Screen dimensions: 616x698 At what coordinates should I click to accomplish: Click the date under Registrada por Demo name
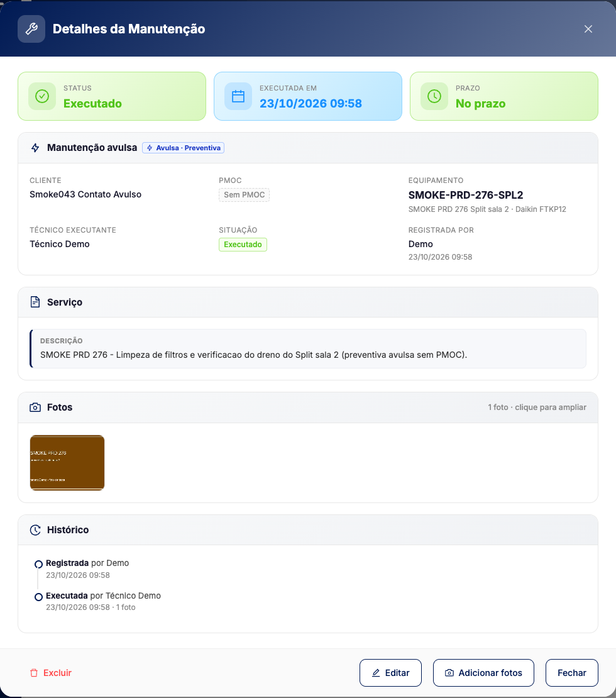coord(440,257)
